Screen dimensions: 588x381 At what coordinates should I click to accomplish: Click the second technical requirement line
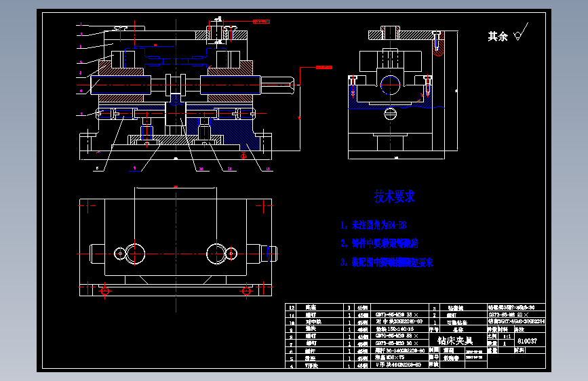[x=380, y=243]
